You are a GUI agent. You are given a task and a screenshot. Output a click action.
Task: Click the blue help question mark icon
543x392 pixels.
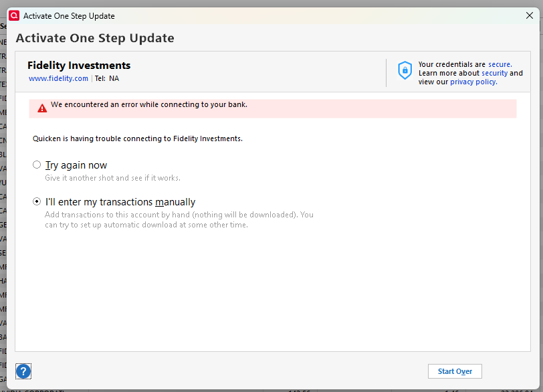click(x=23, y=371)
